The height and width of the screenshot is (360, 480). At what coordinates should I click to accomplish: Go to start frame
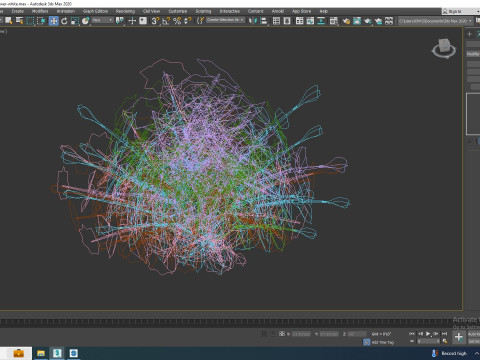point(412,334)
